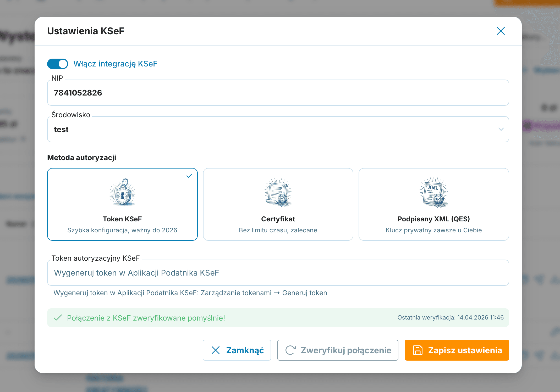Toggle the Włącz integrację KSeF switch
560x392 pixels.
(x=58, y=64)
